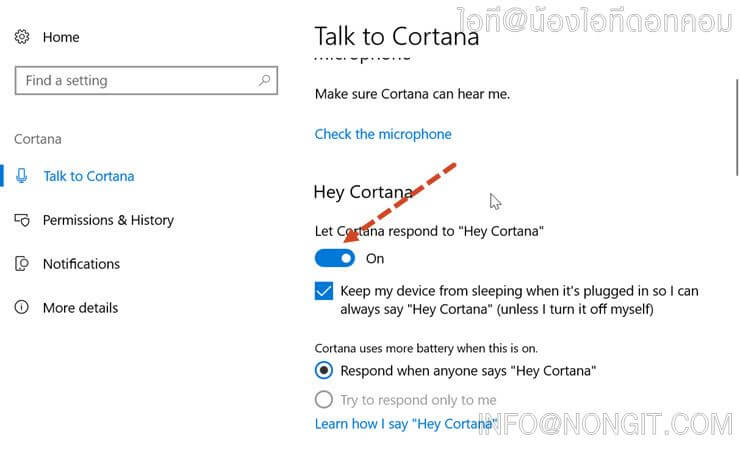The height and width of the screenshot is (450, 740).
Task: Uncheck Keep my device from sleeping checkbox
Action: click(x=324, y=291)
